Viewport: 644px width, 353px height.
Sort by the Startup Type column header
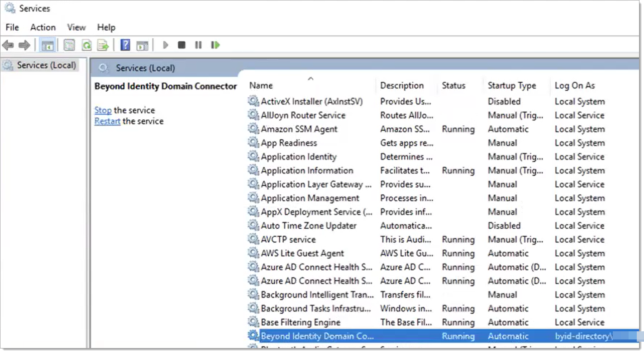[x=511, y=85]
